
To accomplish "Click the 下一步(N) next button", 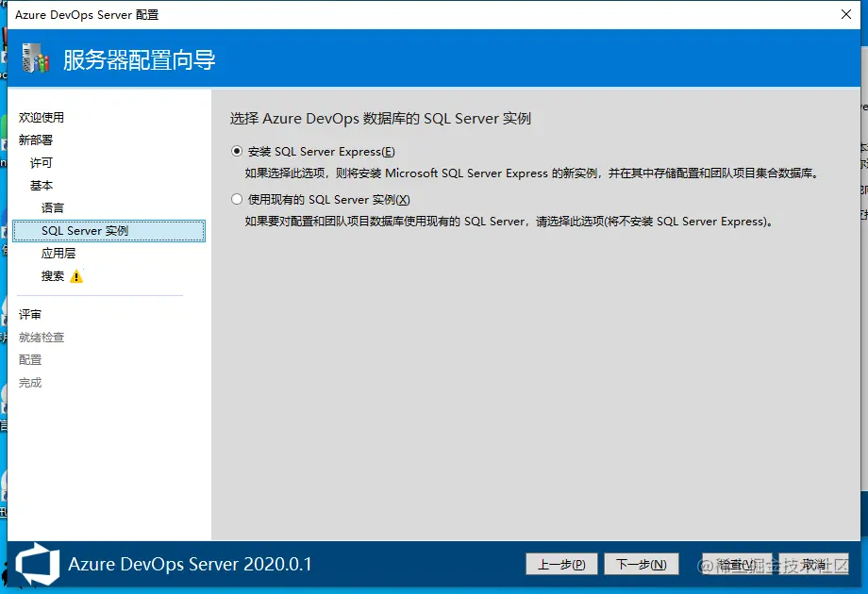I will [641, 564].
